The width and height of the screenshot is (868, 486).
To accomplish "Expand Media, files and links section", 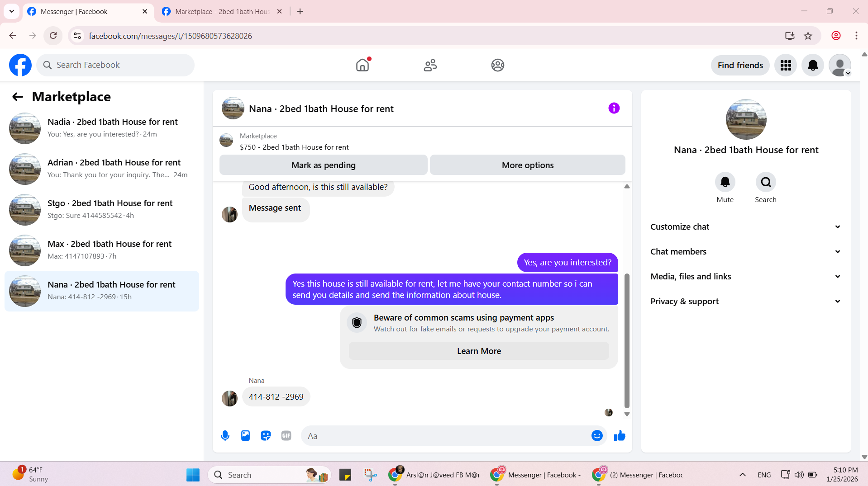I will click(746, 277).
